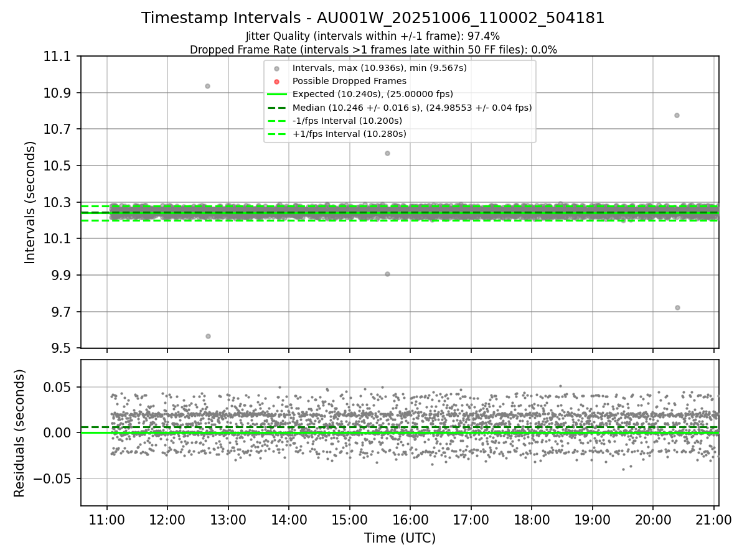The width and height of the screenshot is (747, 560).
Task: Click the 'Residuals (seconds)' y-axis label
Action: pos(20,433)
